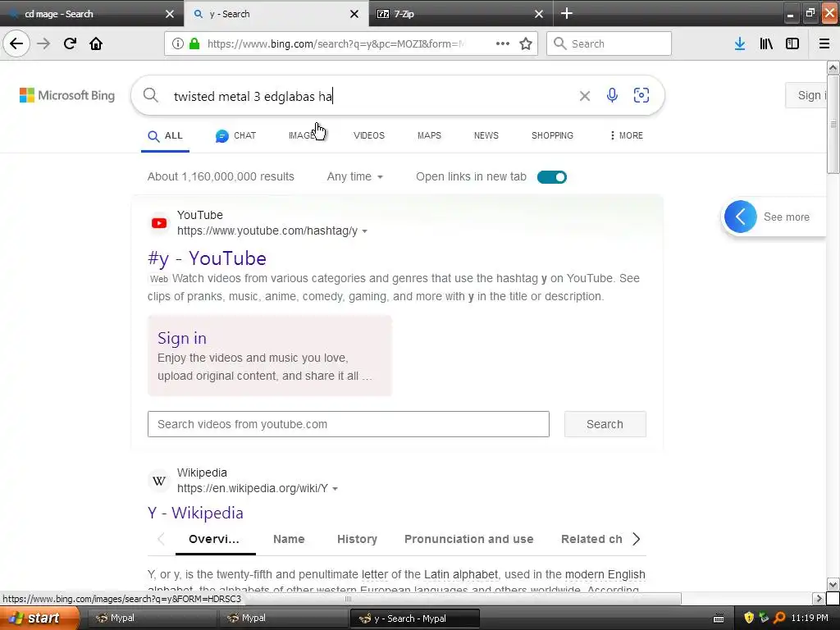Click the Bing search magnifier icon
This screenshot has height=630, width=840.
[151, 95]
